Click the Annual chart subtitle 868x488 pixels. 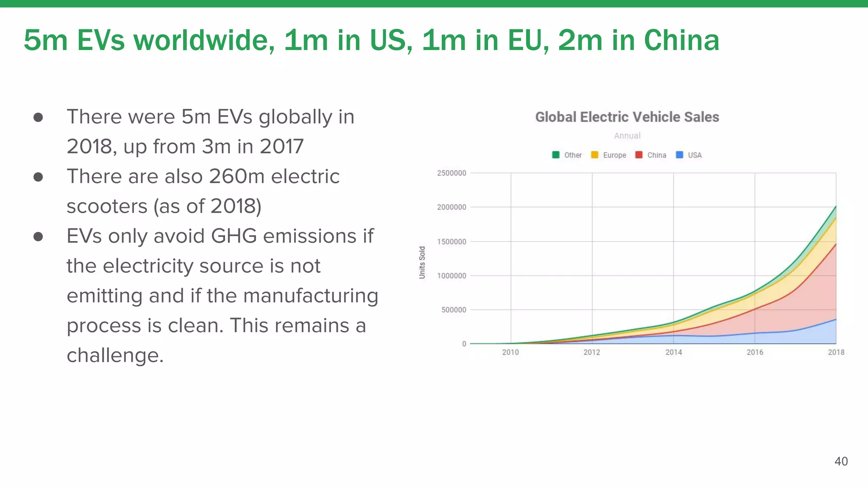[x=627, y=136]
